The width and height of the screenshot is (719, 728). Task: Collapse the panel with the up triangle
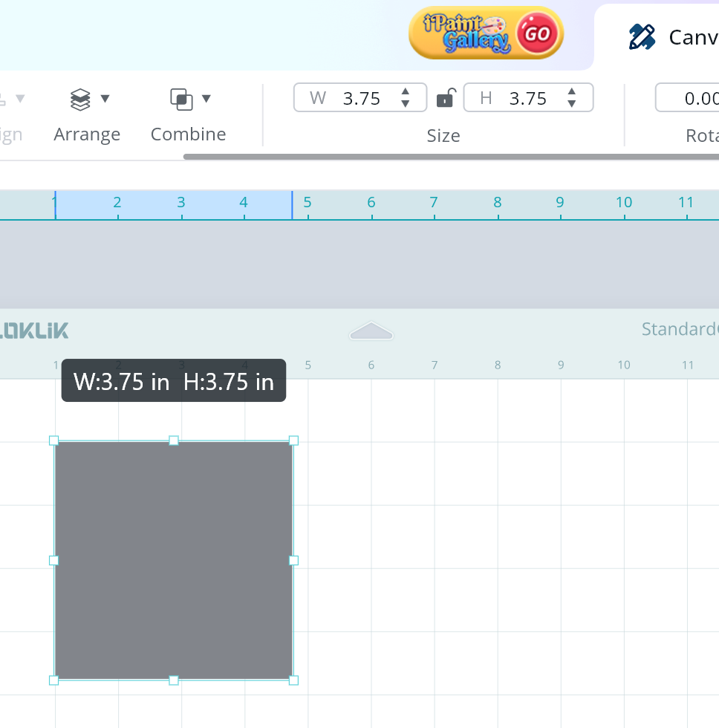(371, 332)
